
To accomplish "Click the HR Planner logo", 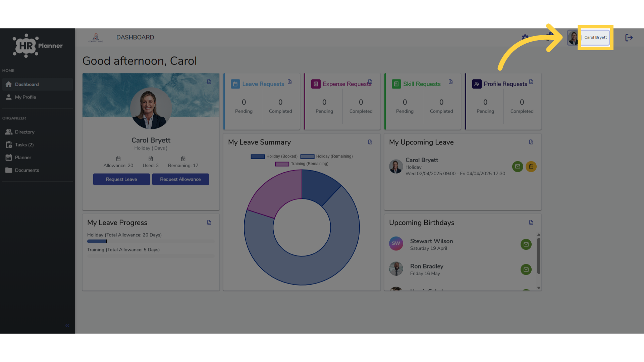I will [x=38, y=46].
